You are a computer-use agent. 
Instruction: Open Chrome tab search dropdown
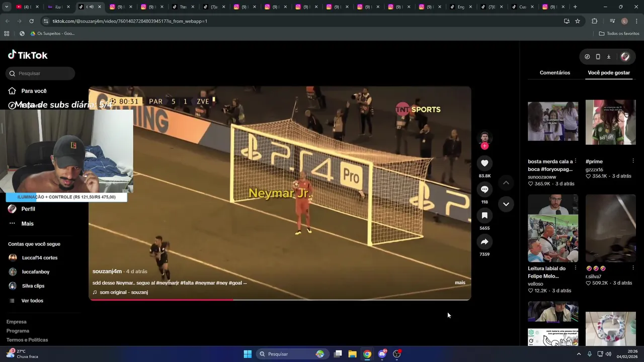pos(7,7)
